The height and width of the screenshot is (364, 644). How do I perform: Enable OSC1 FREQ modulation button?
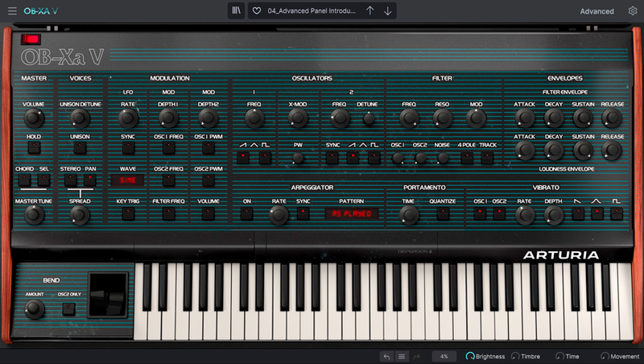168,147
